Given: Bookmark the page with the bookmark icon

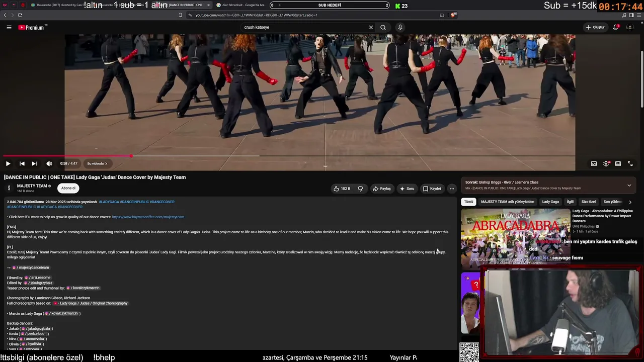Looking at the screenshot, I should tap(180, 15).
